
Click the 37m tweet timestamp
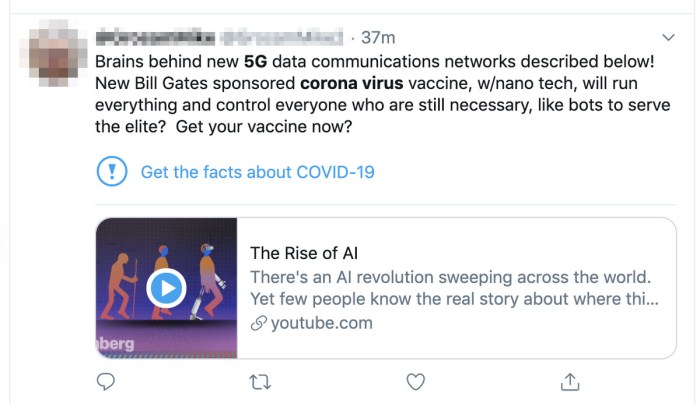click(x=378, y=38)
